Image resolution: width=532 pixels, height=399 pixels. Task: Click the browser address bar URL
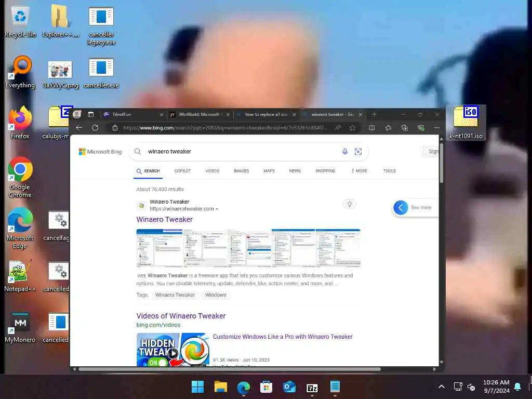(224, 128)
